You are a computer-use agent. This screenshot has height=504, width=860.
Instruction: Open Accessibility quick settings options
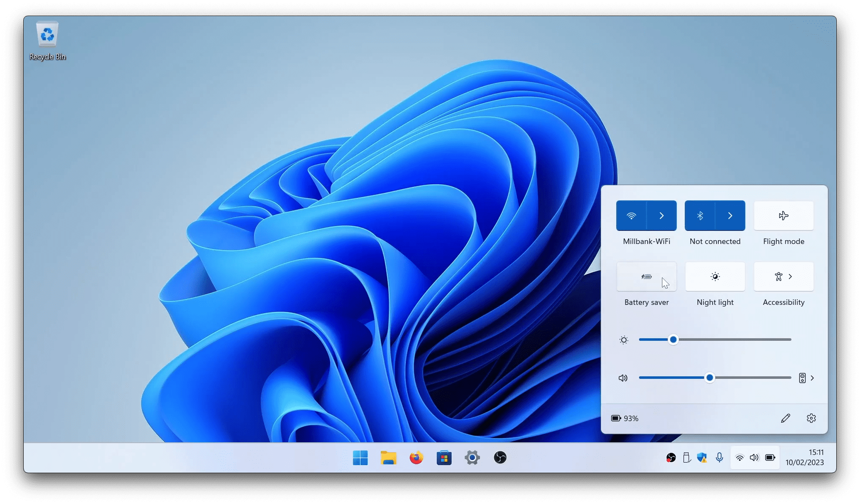coord(783,277)
